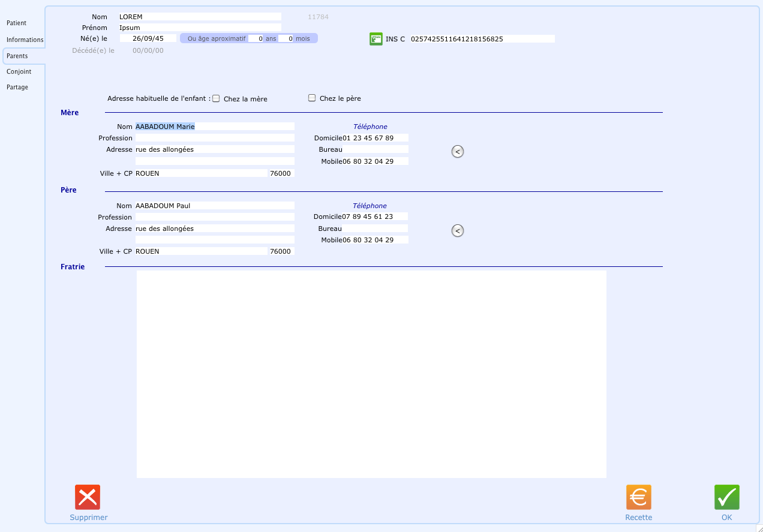Click Père Adresse field rue des allongées
This screenshot has height=532, width=763.
[215, 229]
